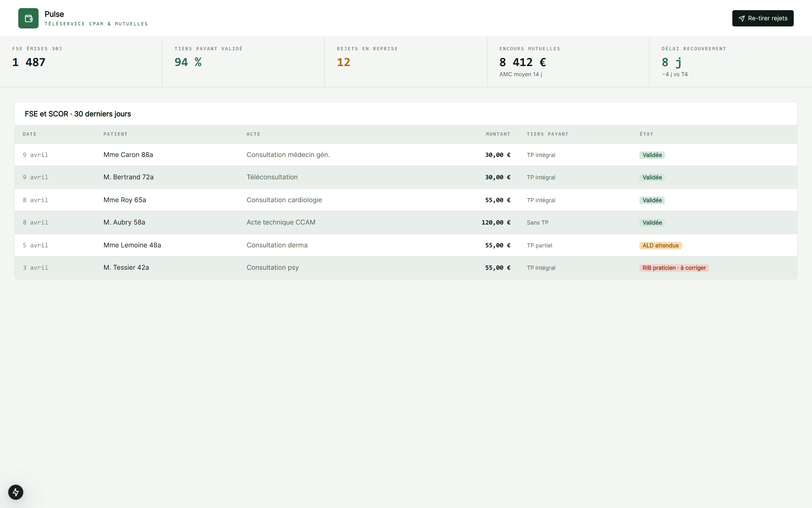Open the FSE émises 30J stat card value 1 487

(29, 62)
